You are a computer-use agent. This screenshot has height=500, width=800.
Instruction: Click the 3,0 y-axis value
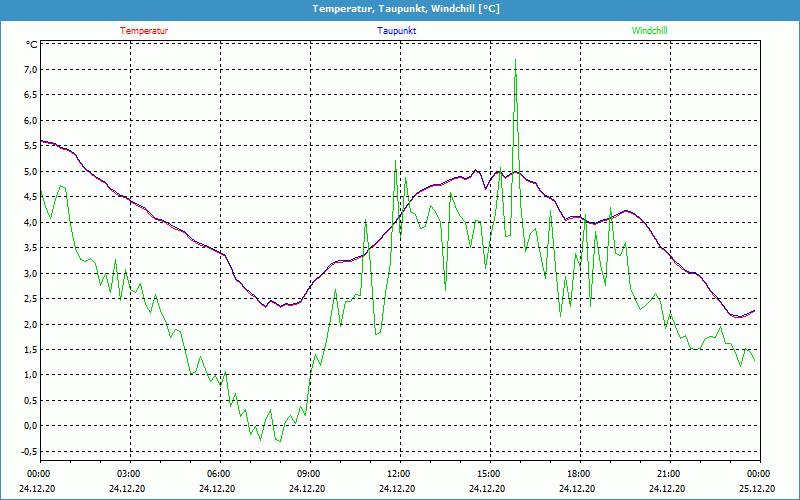click(x=31, y=273)
